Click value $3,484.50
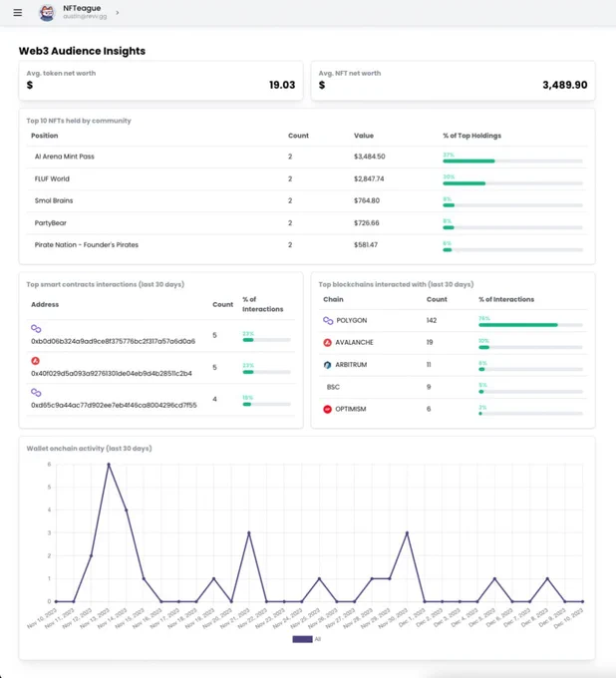Screen dimensions: 616x678 [370, 157]
